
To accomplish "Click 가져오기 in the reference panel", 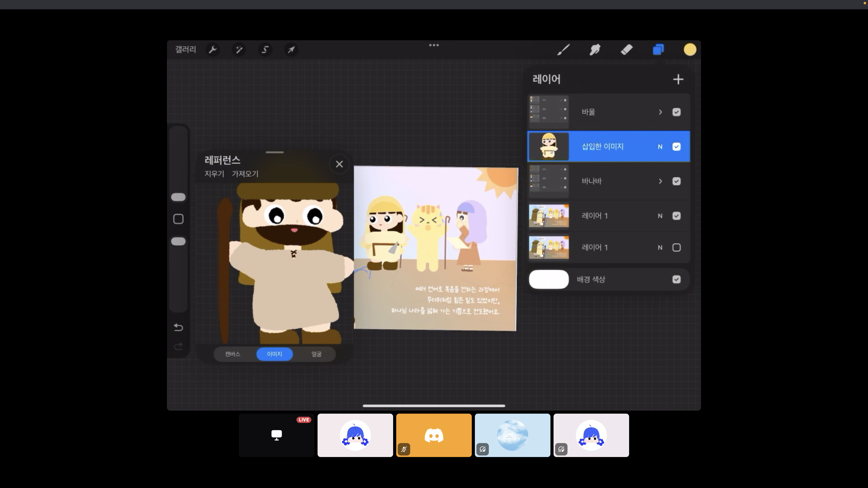I will [245, 174].
